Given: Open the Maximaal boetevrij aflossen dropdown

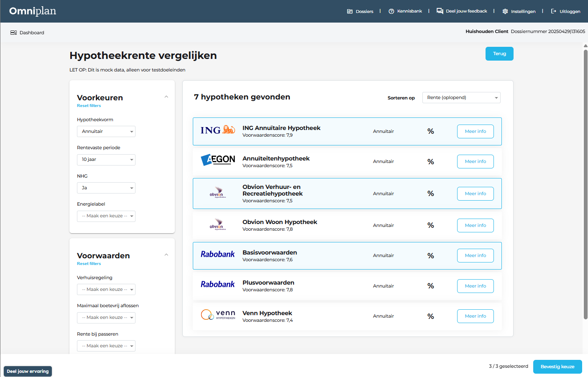Looking at the screenshot, I should pyautogui.click(x=106, y=318).
